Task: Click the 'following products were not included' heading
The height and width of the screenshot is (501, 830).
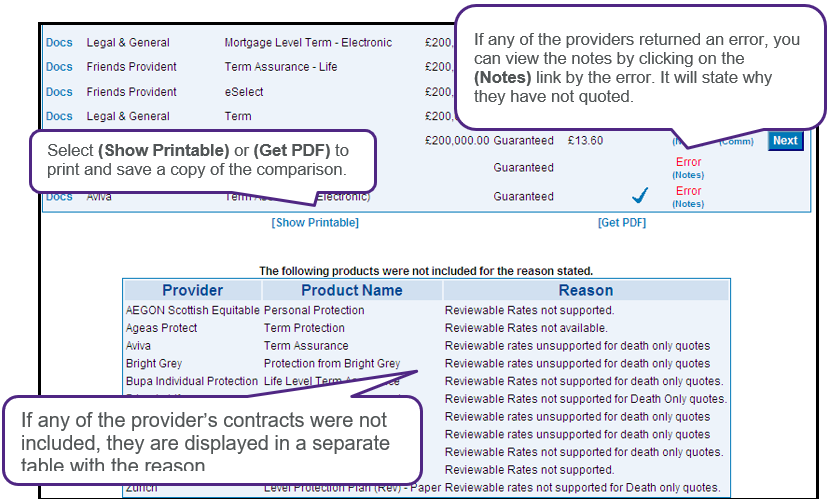Action: coord(426,271)
